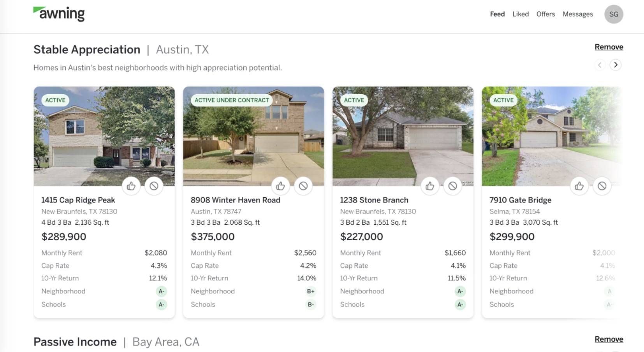Open the SG user avatar menu
The image size is (644, 352).
(614, 14)
